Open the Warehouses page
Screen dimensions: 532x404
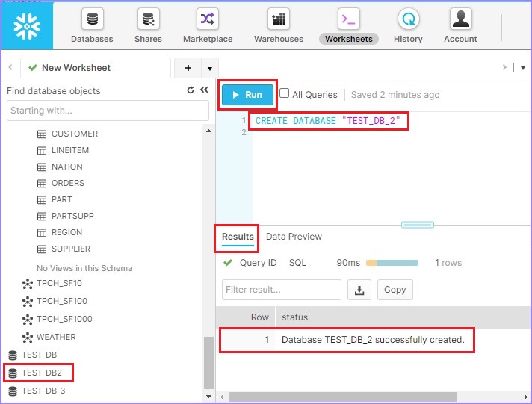click(x=279, y=26)
